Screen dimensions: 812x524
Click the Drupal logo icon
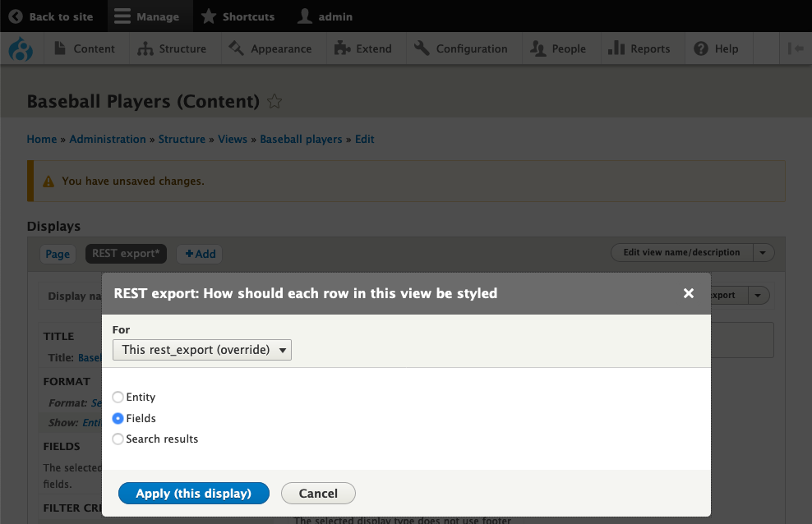[x=21, y=49]
